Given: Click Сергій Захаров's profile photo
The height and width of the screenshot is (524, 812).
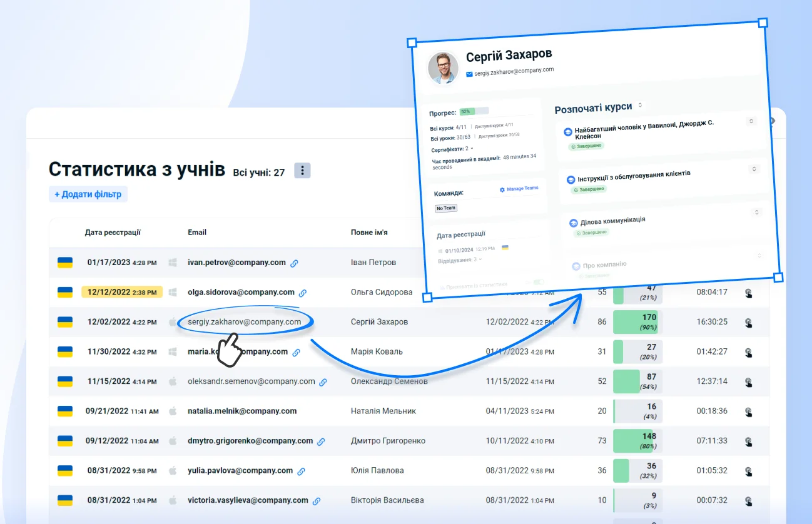Looking at the screenshot, I should tap(443, 68).
